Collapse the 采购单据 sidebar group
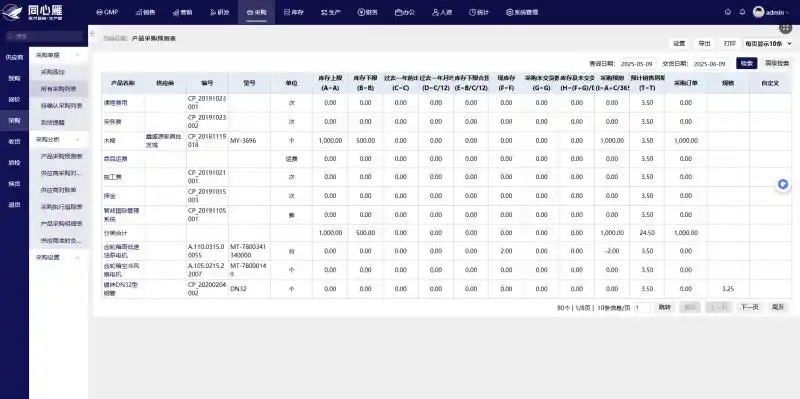The image size is (800, 399). pyautogui.click(x=78, y=55)
